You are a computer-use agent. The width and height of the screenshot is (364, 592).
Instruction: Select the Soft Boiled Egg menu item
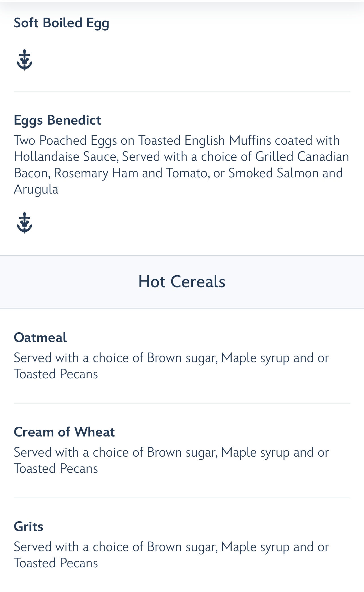tap(61, 23)
